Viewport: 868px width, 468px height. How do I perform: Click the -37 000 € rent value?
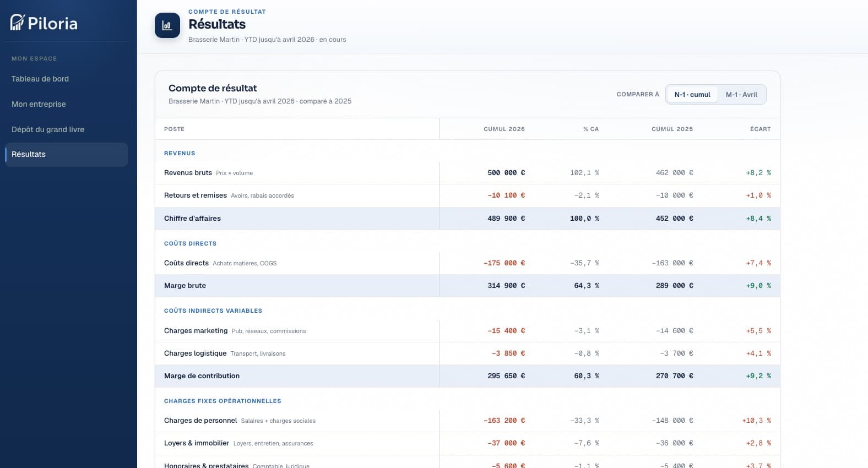(506, 443)
